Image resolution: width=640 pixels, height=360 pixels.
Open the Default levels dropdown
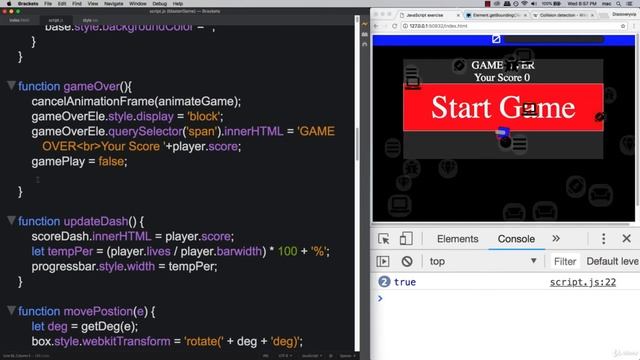[x=612, y=261]
